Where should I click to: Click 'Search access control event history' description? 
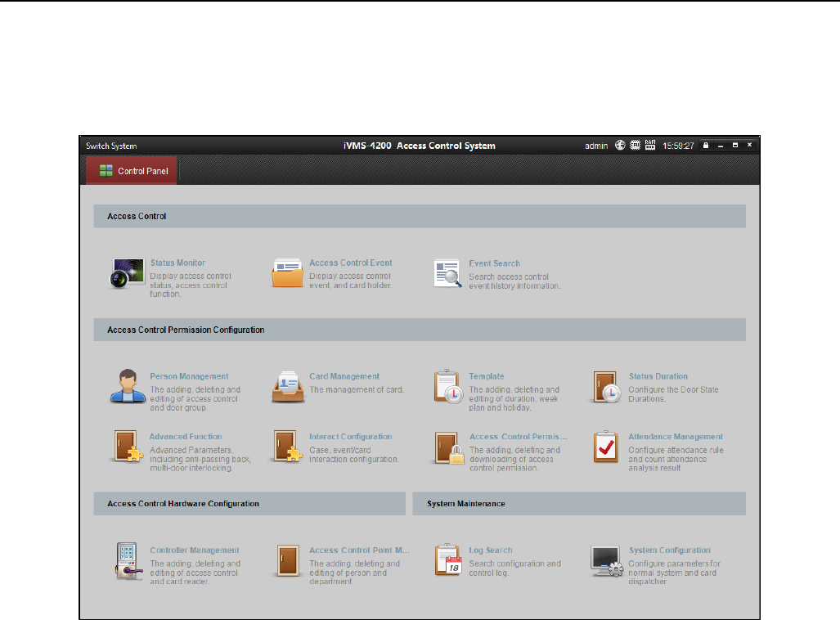[514, 281]
